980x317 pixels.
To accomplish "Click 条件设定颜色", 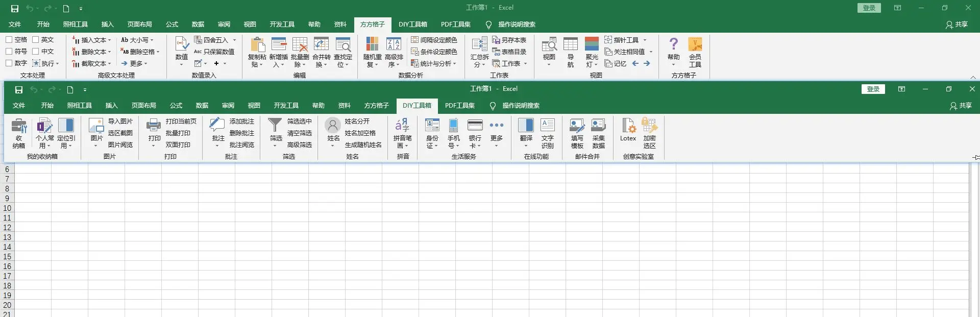I will pos(434,52).
